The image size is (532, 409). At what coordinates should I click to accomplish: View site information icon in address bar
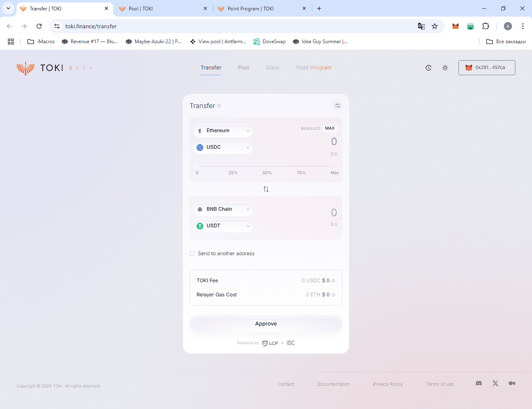click(57, 26)
